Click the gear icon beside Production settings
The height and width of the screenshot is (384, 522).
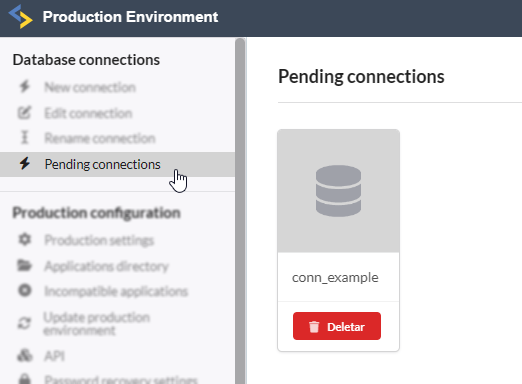pos(25,239)
